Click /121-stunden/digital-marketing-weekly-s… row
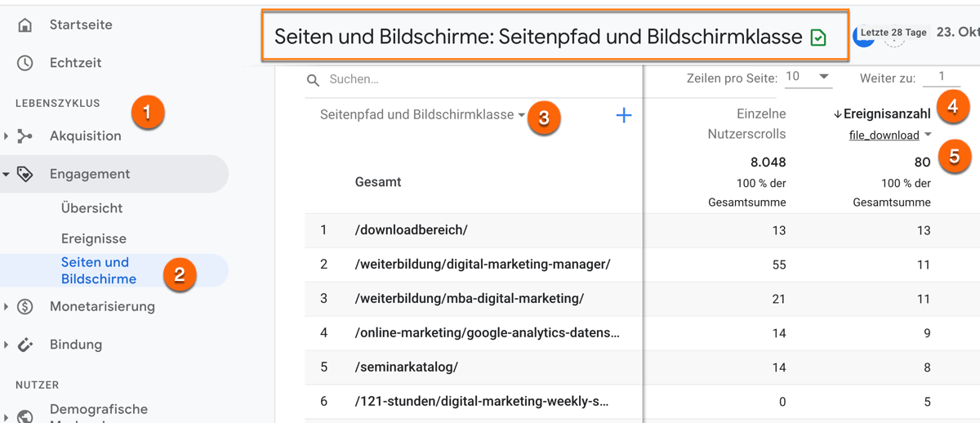This screenshot has width=980, height=423. pos(482,402)
